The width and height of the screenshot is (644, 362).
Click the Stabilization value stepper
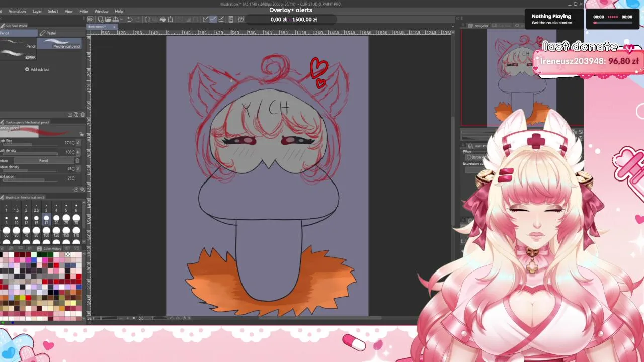(x=73, y=178)
